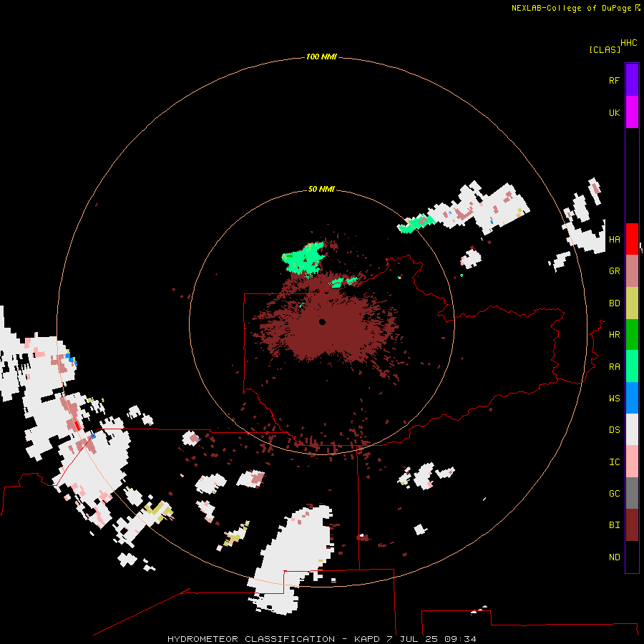The width and height of the screenshot is (644, 644).
Task: Click the HHC product label
Action: coord(628,43)
